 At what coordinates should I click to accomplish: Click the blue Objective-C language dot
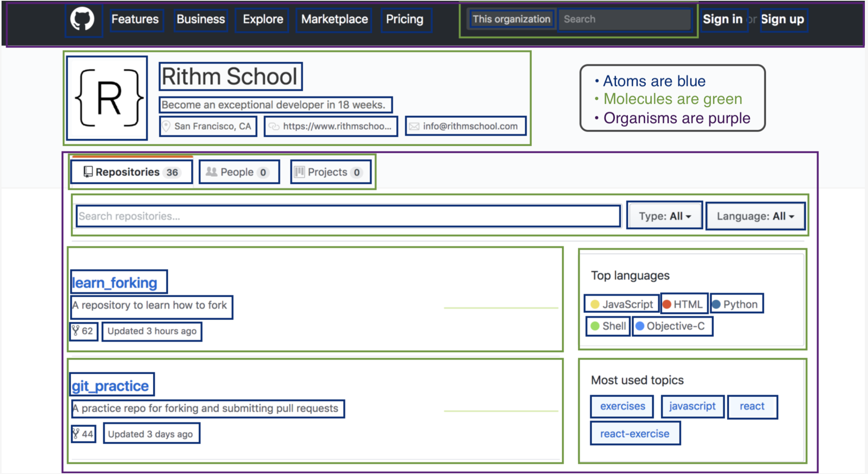click(640, 326)
